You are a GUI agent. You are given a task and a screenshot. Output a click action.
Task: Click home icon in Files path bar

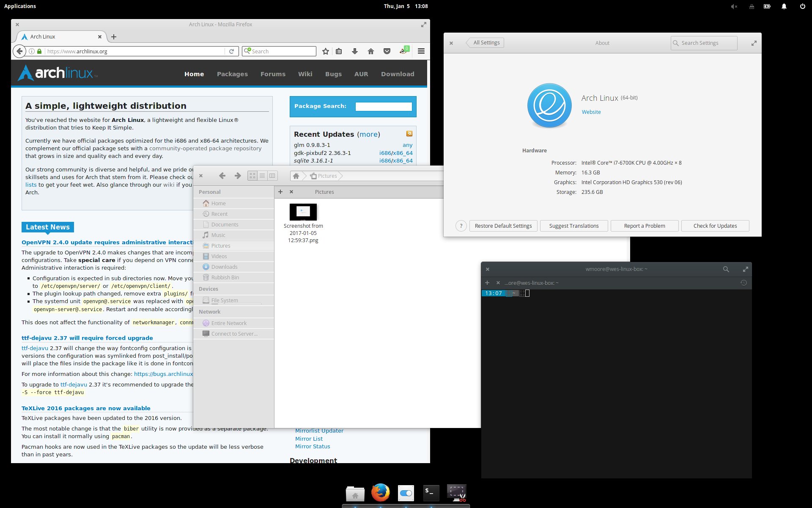[x=296, y=176]
